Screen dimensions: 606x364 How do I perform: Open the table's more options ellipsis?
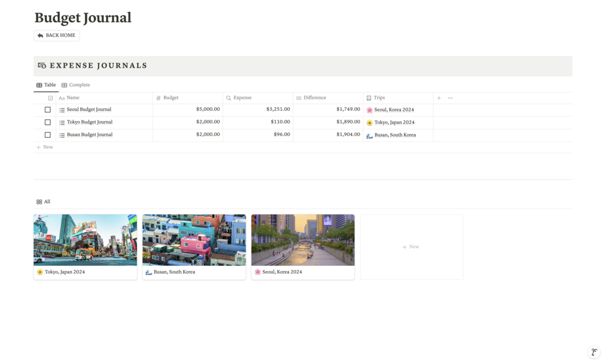[x=450, y=98]
